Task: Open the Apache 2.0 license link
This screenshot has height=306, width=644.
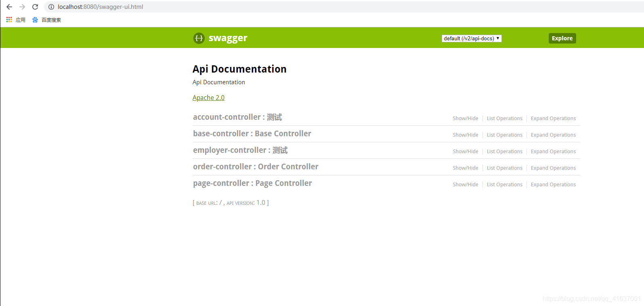Action: [208, 98]
